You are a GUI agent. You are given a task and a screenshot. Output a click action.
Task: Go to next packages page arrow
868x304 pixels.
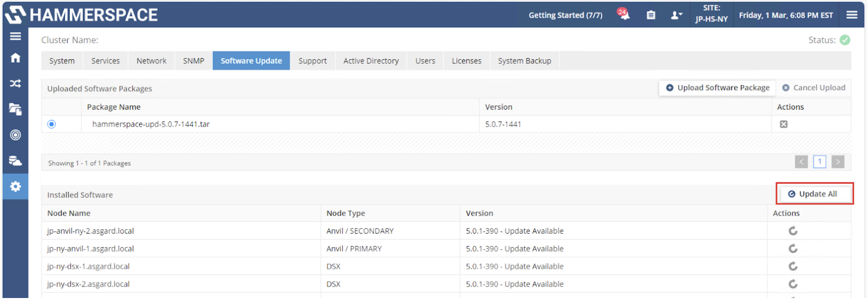[x=838, y=162]
